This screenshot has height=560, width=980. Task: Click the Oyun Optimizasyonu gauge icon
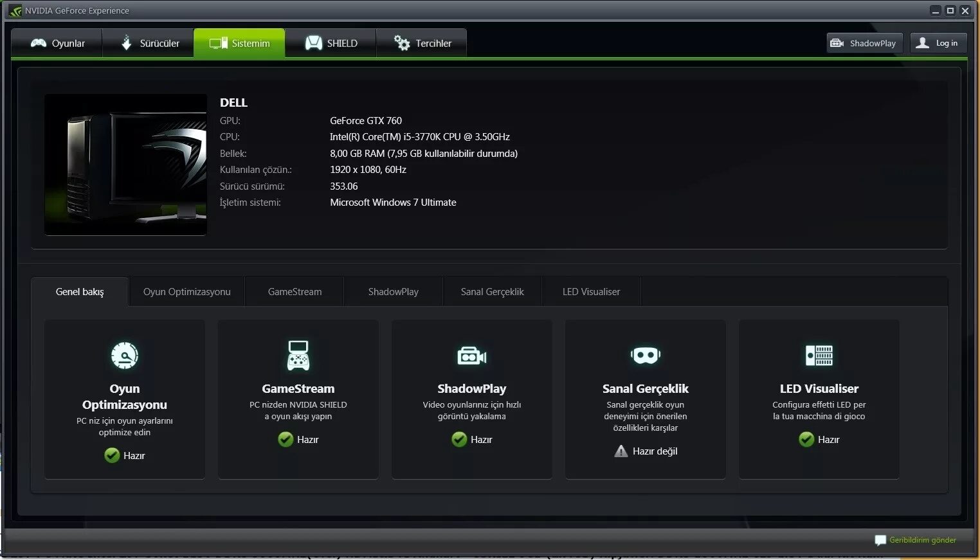tap(125, 355)
